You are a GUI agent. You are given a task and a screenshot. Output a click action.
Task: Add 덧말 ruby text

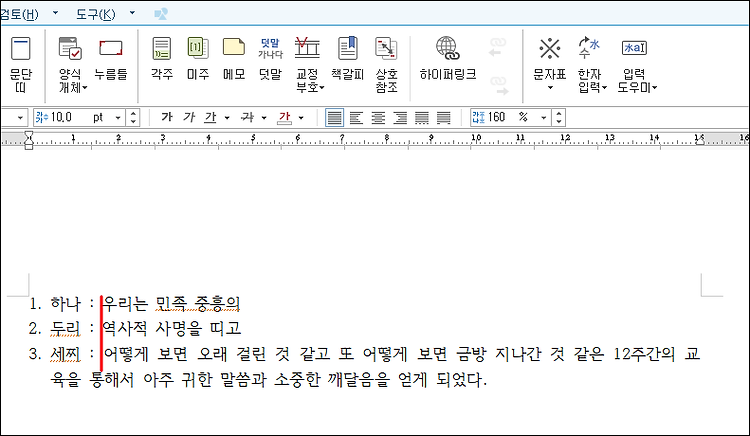(270, 58)
